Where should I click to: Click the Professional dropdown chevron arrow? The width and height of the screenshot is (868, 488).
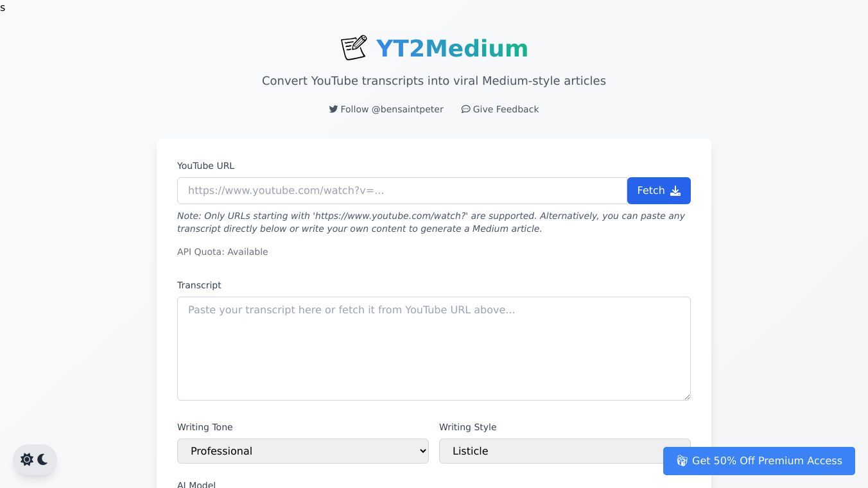tap(422, 451)
